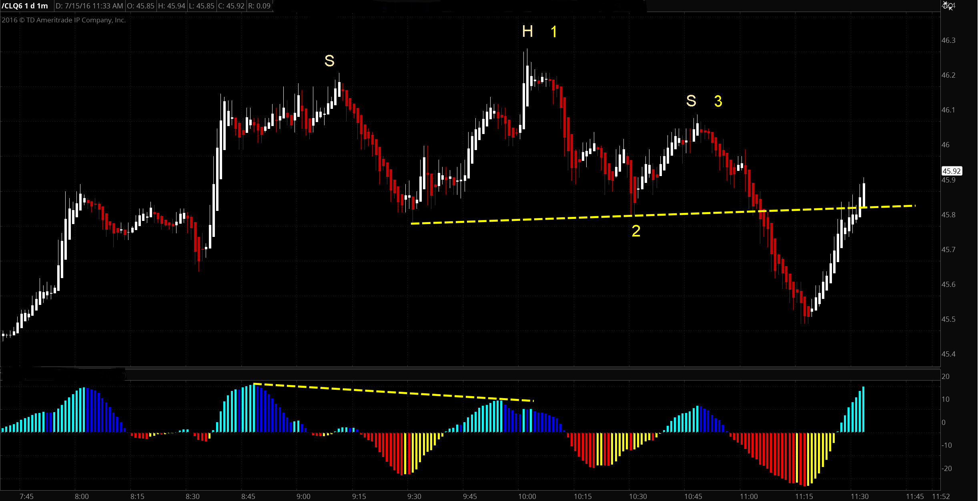Image resolution: width=980 pixels, height=501 pixels.
Task: Click the 45.8 price axis label
Action: coord(948,215)
